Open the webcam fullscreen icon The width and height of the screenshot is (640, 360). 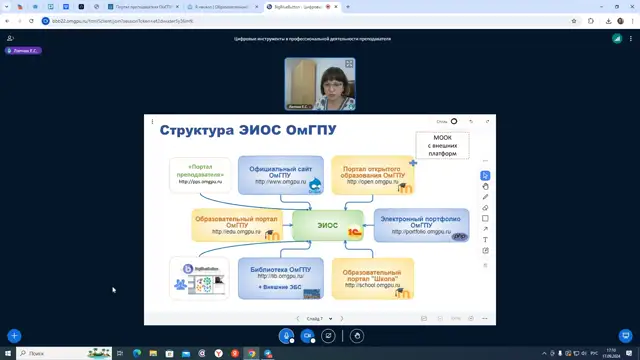pyautogui.click(x=349, y=64)
